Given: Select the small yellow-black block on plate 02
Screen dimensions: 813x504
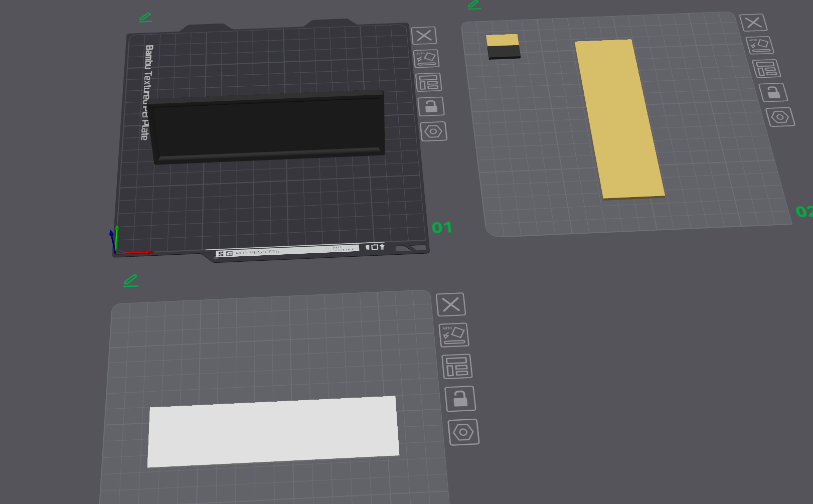Looking at the screenshot, I should pos(503,47).
